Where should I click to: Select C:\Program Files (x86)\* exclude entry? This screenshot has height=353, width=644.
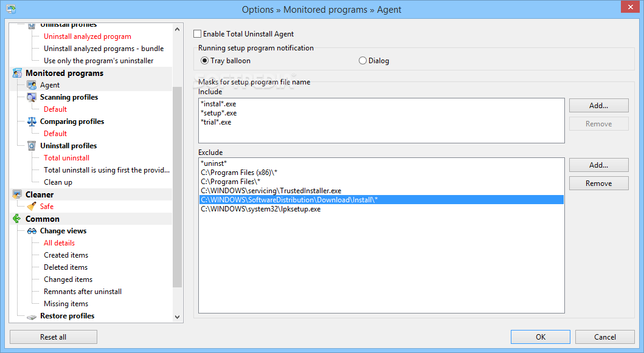[x=239, y=173]
